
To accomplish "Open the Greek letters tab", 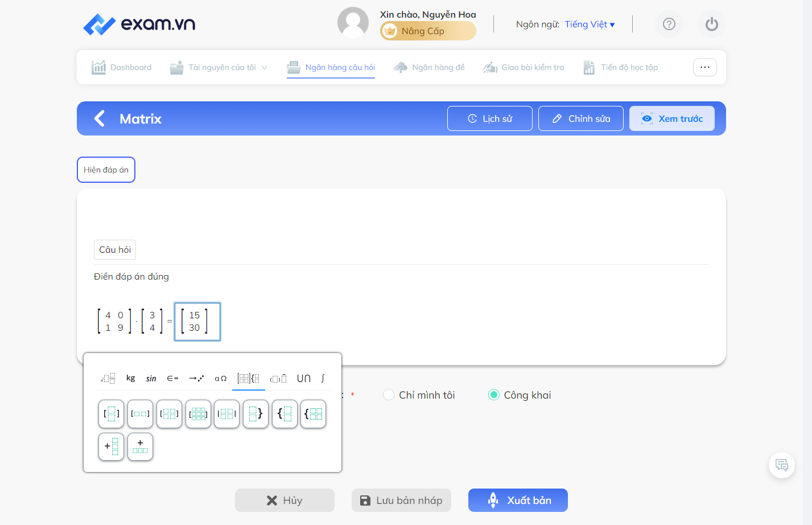I will point(221,378).
